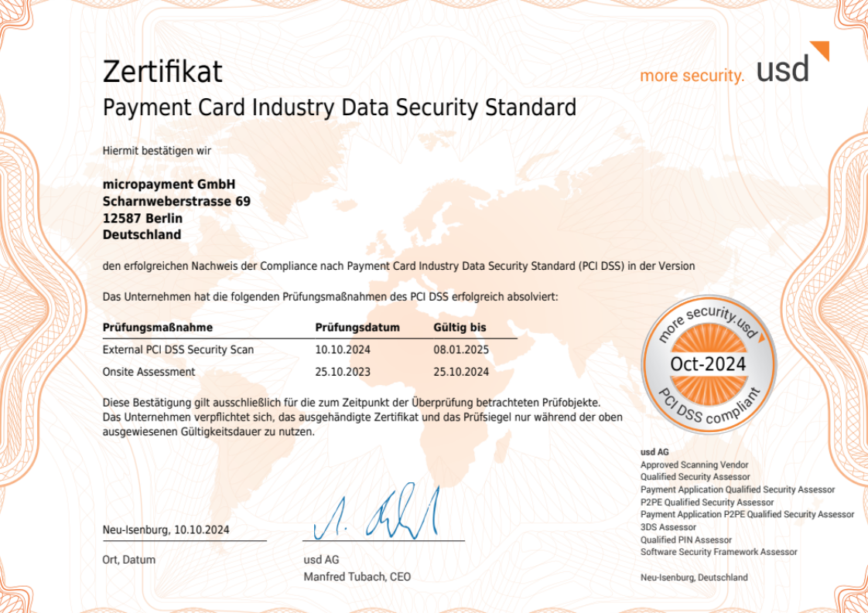
Task: Click the "P2PE Qualified Security Assessor" line
Action: (707, 502)
